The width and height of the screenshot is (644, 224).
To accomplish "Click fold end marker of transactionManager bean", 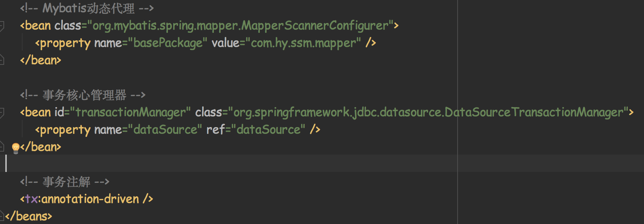I will point(2,147).
